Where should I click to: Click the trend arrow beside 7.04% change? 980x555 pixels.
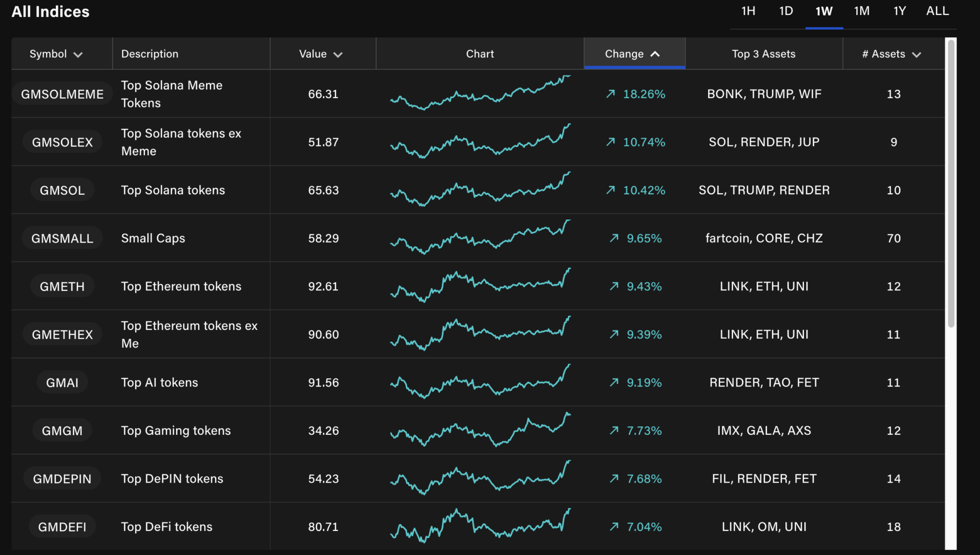tap(614, 527)
